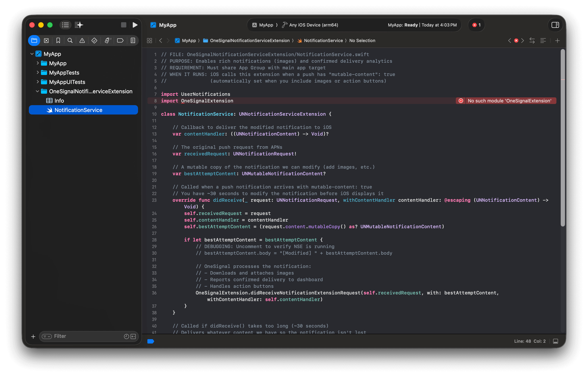
Task: Show the Test navigator
Action: point(94,40)
